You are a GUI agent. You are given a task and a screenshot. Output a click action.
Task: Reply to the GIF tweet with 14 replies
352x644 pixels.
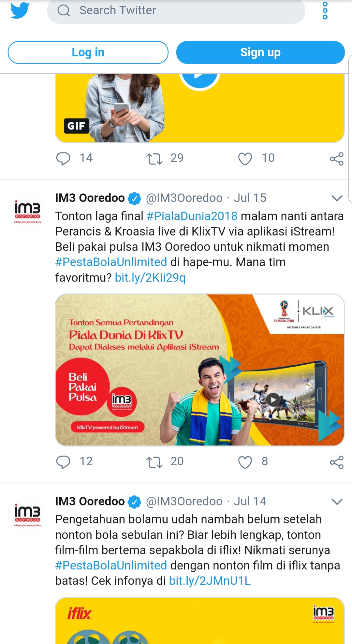[63, 159]
